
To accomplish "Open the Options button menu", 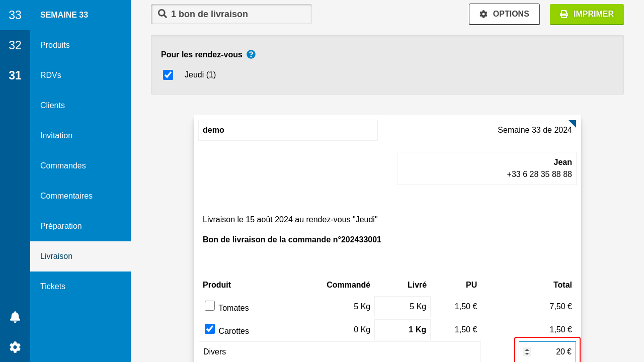I will 504,14.
